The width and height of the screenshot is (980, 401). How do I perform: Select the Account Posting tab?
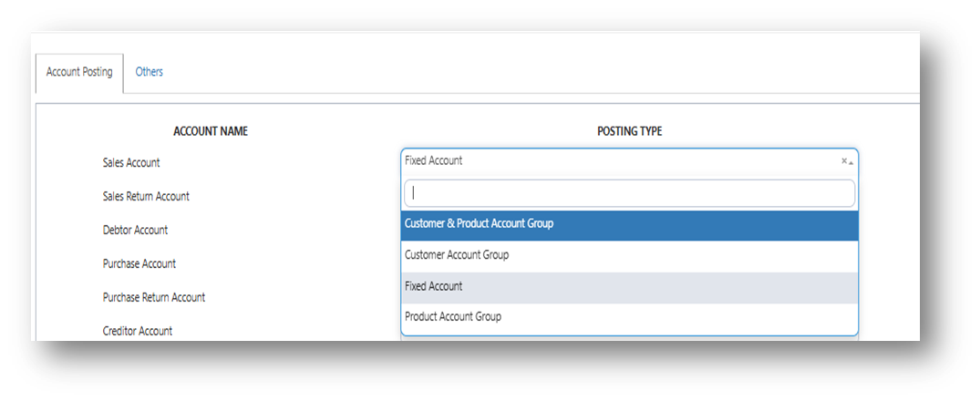coord(79,73)
